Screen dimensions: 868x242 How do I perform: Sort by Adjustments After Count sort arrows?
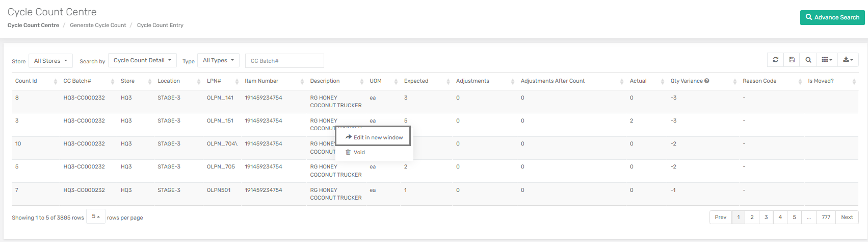(622, 82)
